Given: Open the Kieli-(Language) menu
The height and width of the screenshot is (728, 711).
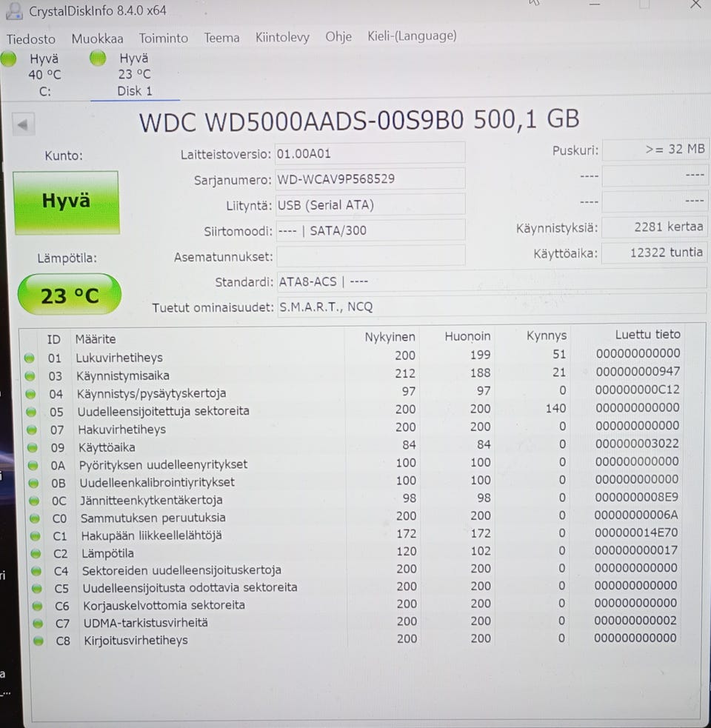Looking at the screenshot, I should click(x=412, y=36).
